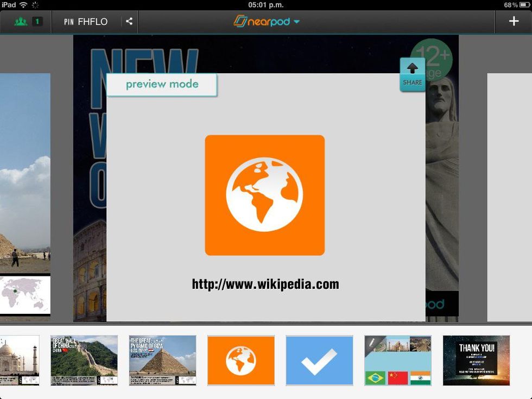The width and height of the screenshot is (532, 399).
Task: Select the PIN FHFLO code
Action: tap(86, 22)
